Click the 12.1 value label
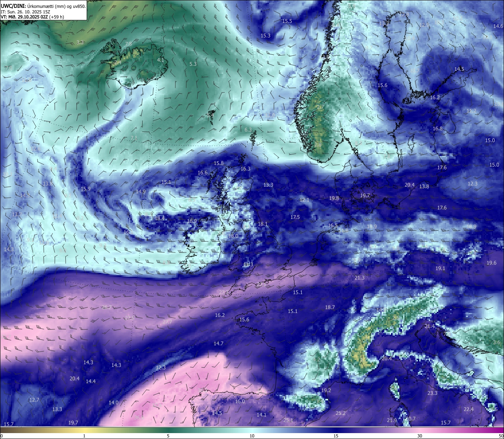The height and width of the screenshot is (439, 504). pyautogui.click(x=304, y=200)
